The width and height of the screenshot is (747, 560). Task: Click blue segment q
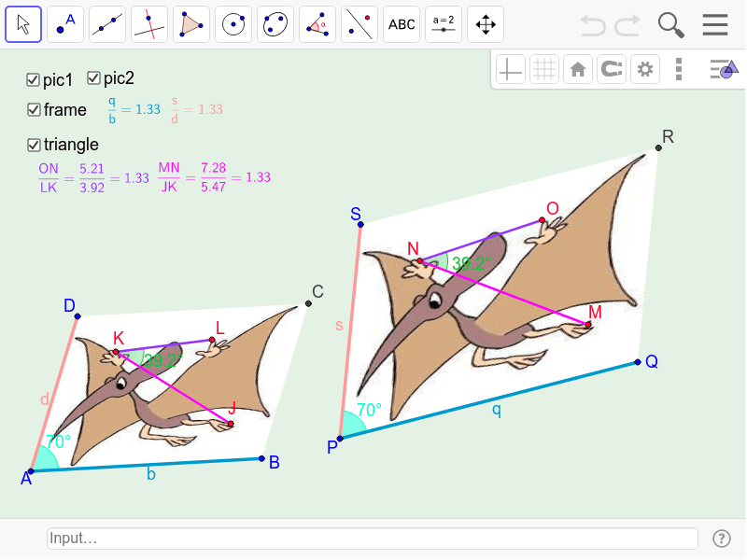point(488,400)
